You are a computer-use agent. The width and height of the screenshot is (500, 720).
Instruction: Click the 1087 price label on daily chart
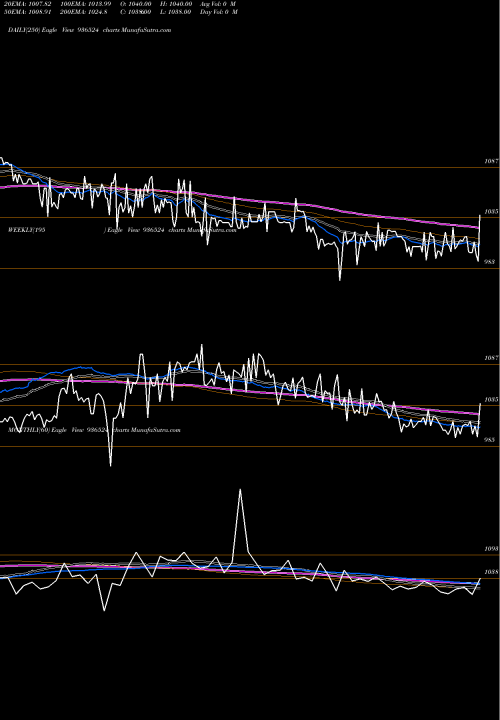491,161
